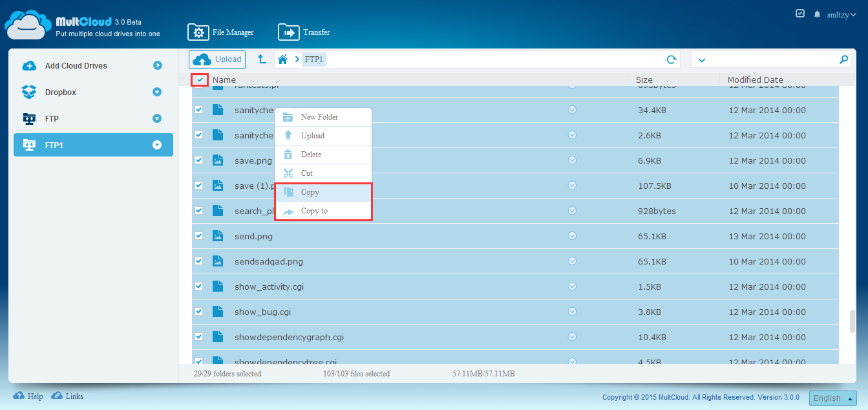Open options arrow for save.png row

coord(572,160)
